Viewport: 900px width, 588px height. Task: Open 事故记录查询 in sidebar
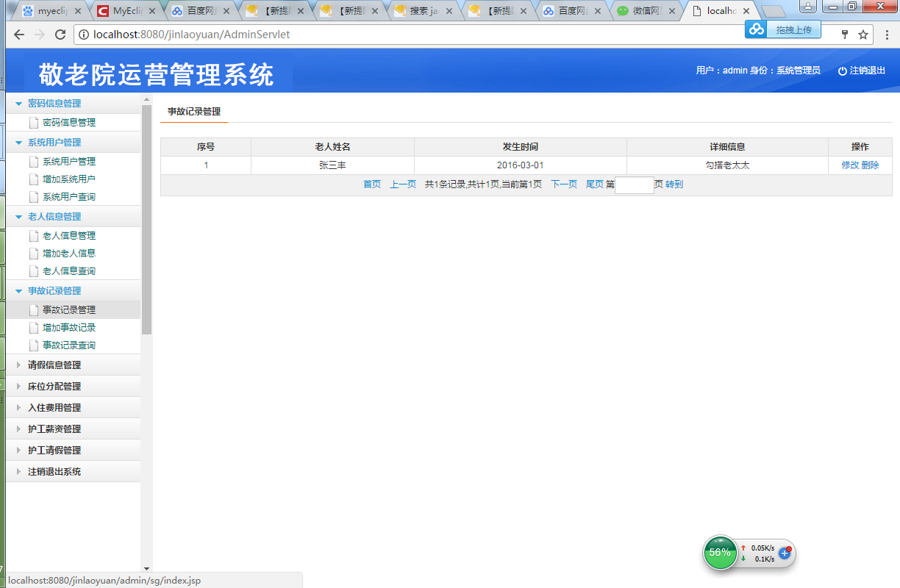[x=69, y=345]
